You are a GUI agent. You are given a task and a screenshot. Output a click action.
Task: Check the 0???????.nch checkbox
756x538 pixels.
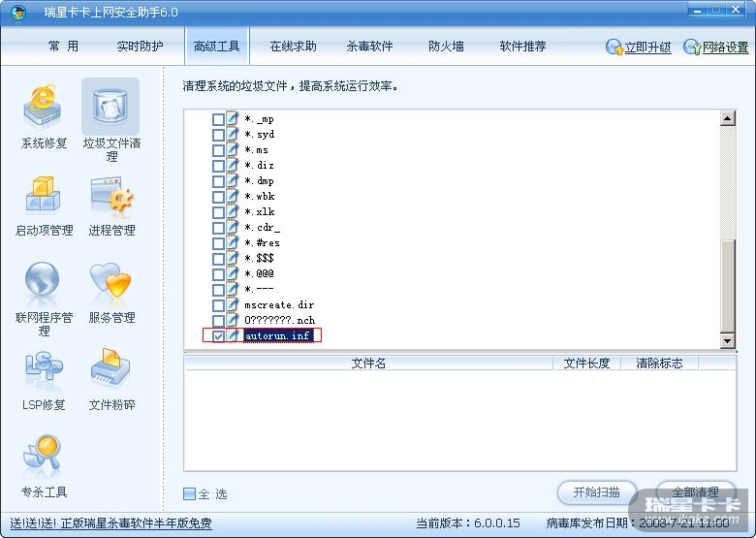[x=218, y=321]
